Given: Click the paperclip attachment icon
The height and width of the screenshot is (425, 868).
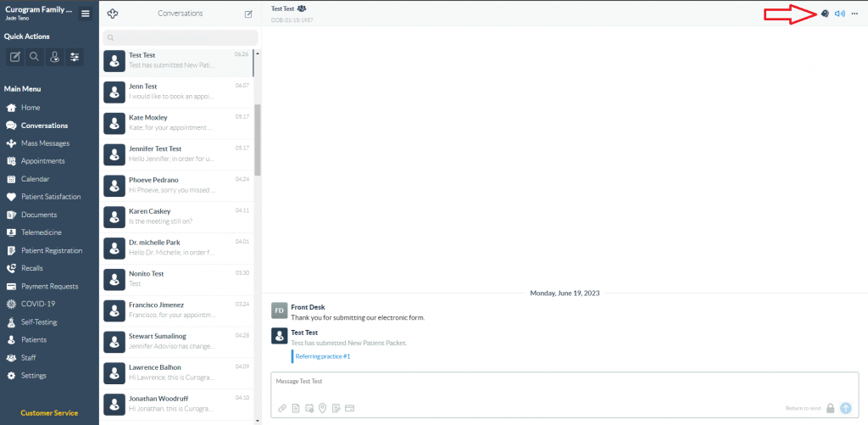Looking at the screenshot, I should click(282, 408).
